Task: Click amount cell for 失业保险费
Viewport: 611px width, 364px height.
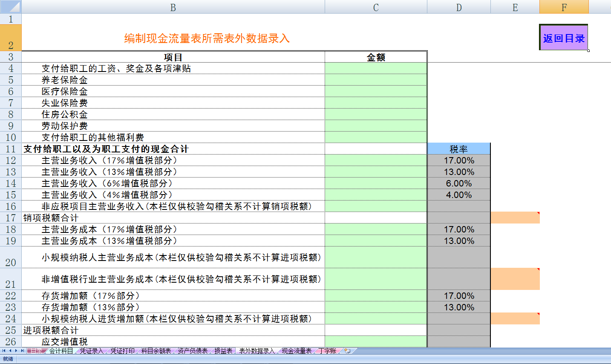Action: 376,103
